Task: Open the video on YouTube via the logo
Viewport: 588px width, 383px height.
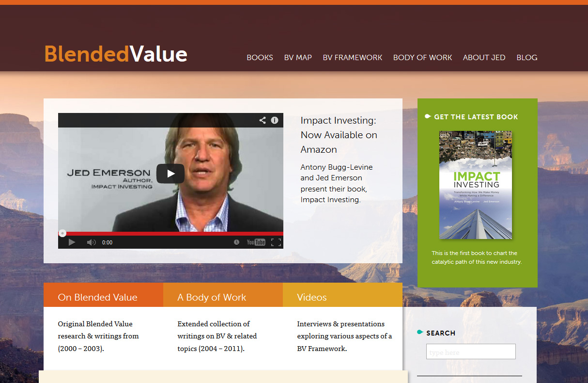Action: pyautogui.click(x=256, y=242)
